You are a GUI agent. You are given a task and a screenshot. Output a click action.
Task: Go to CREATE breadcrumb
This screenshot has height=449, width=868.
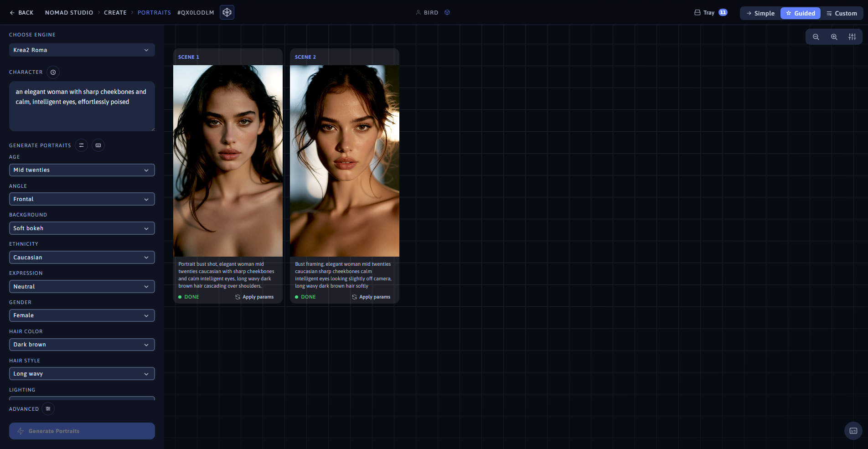(115, 13)
